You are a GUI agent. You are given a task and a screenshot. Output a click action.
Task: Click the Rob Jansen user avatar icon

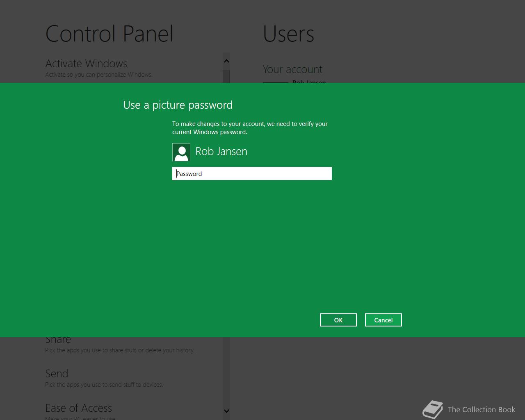coord(181,152)
